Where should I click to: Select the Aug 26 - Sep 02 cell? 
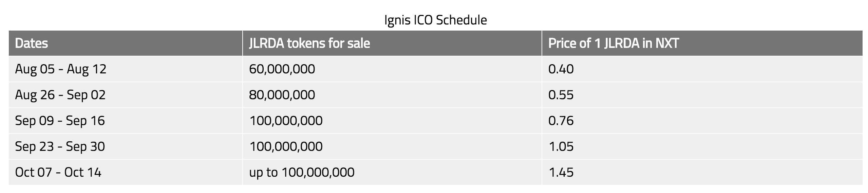tap(60, 95)
